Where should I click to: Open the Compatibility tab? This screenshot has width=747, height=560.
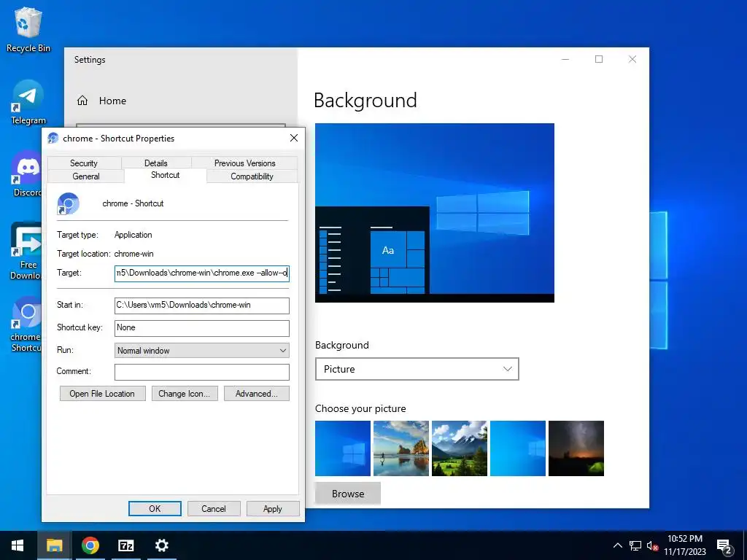(x=252, y=176)
